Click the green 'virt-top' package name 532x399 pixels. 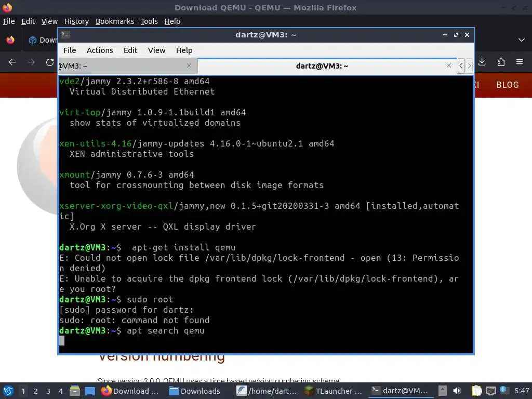tap(80, 112)
